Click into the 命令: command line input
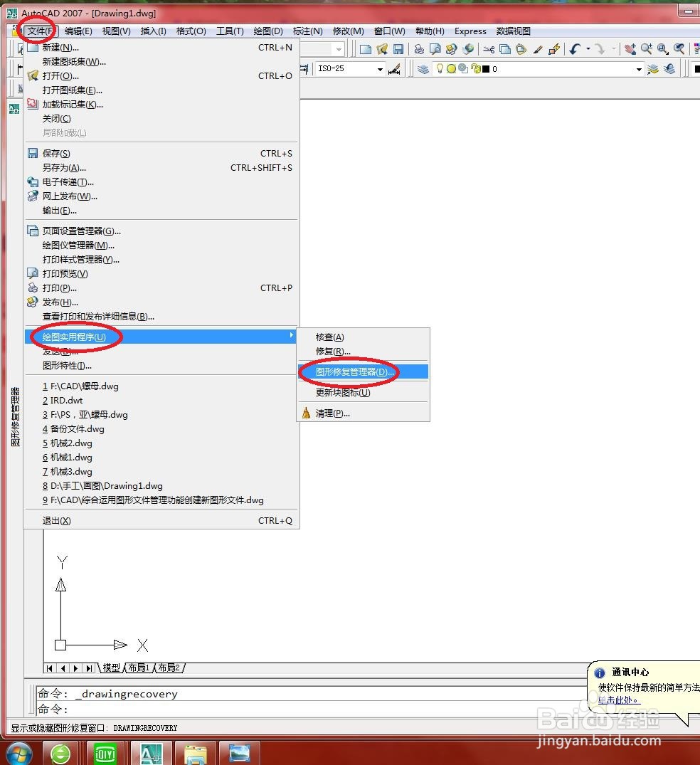The image size is (700, 765). [312, 709]
